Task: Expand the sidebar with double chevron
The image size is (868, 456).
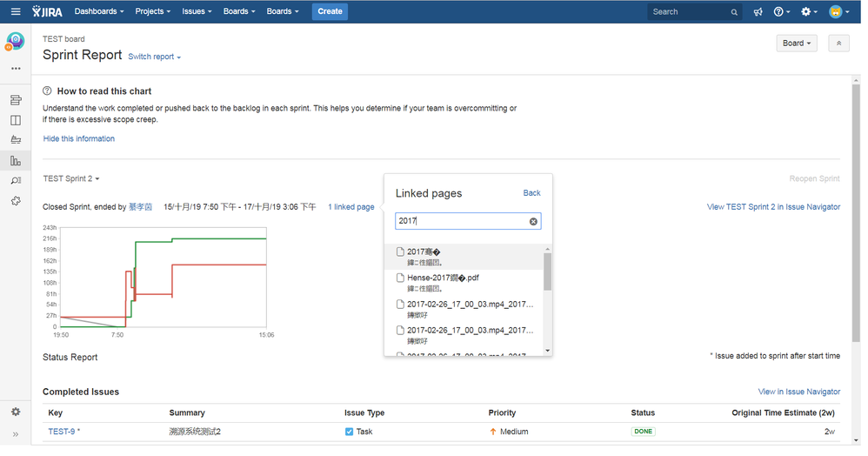Action: (16, 434)
